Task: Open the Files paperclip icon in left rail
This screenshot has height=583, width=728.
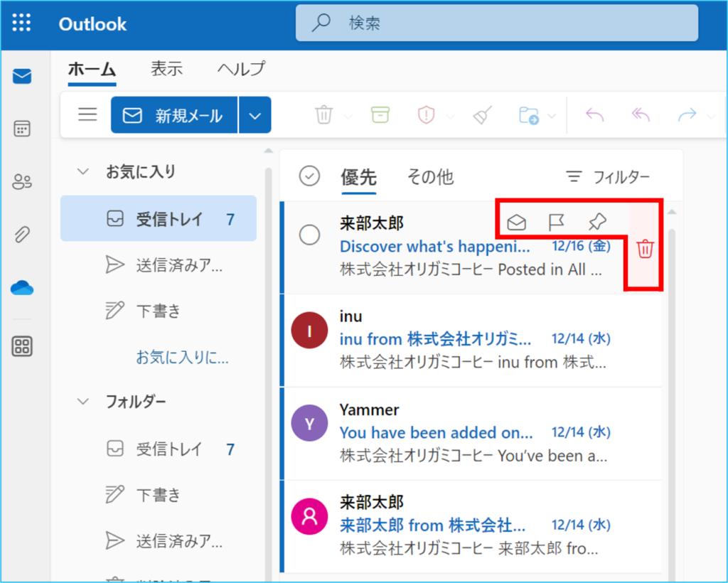Action: [x=22, y=235]
